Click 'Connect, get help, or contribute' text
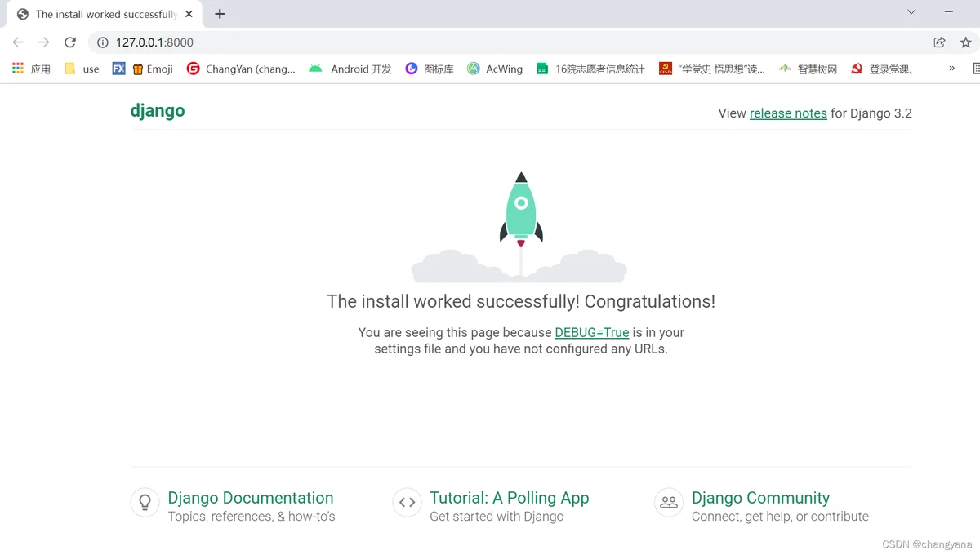This screenshot has width=980, height=555. tap(780, 517)
